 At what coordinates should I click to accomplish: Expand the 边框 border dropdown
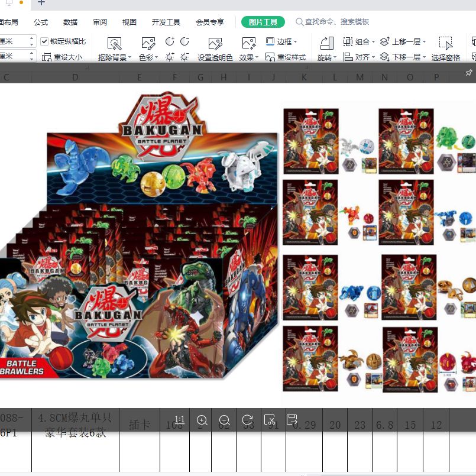click(x=281, y=41)
